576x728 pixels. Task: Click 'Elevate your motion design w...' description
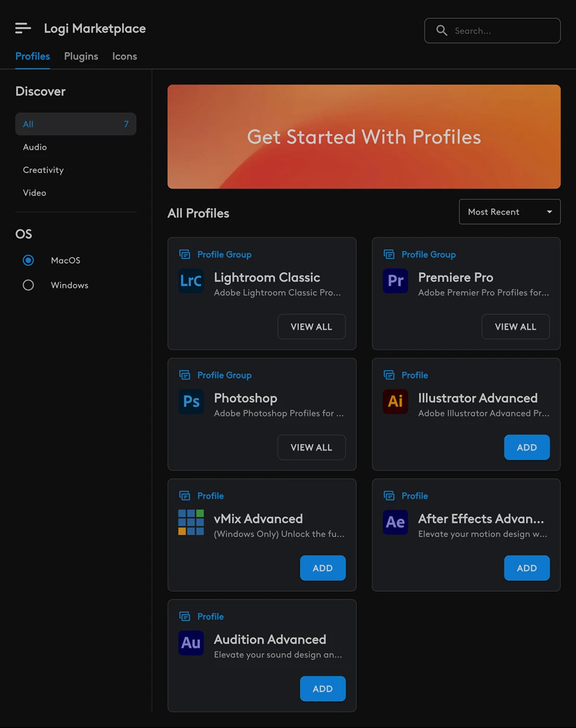point(482,534)
